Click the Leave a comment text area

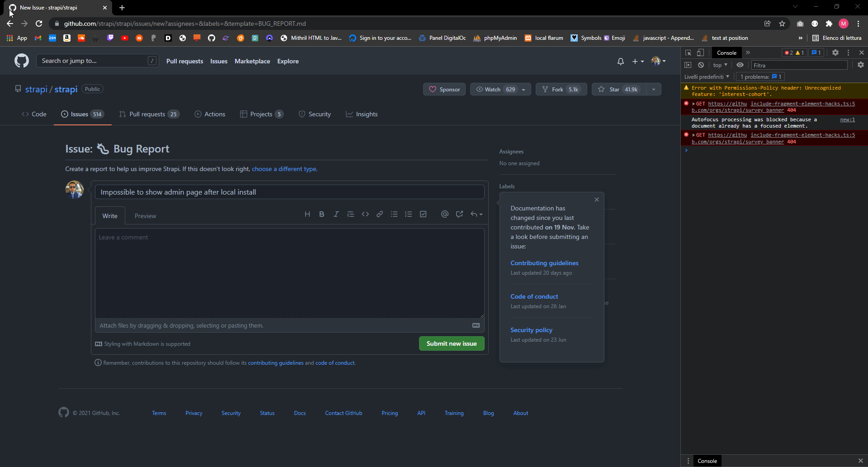[290, 273]
